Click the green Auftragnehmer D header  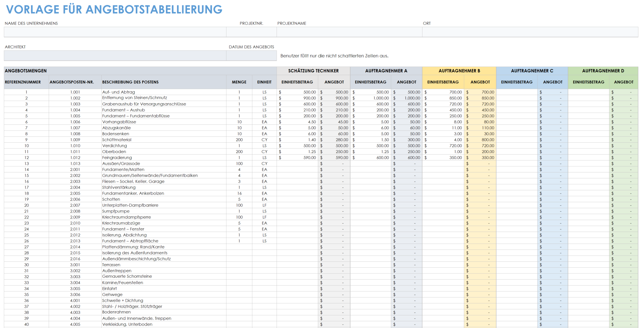[x=603, y=71]
